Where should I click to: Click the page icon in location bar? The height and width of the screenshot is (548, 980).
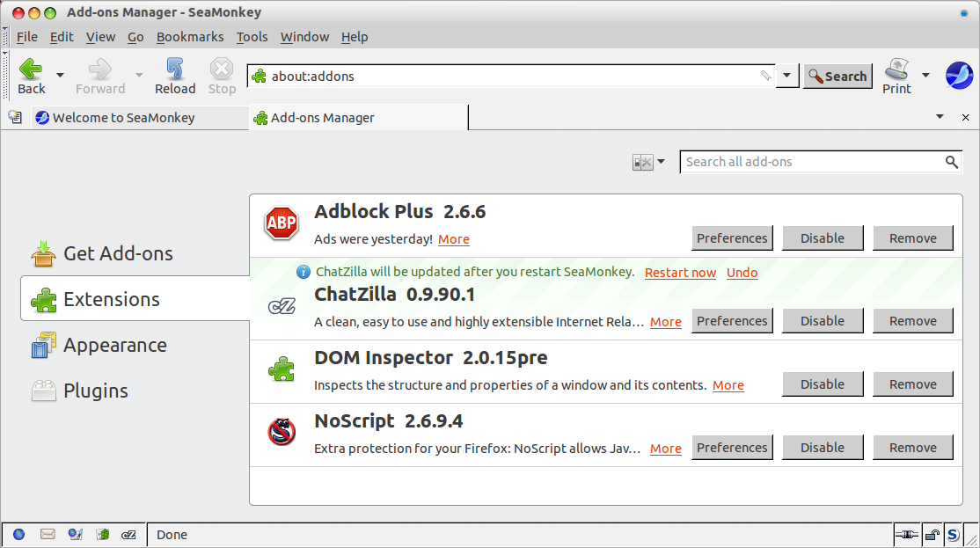[x=259, y=77]
